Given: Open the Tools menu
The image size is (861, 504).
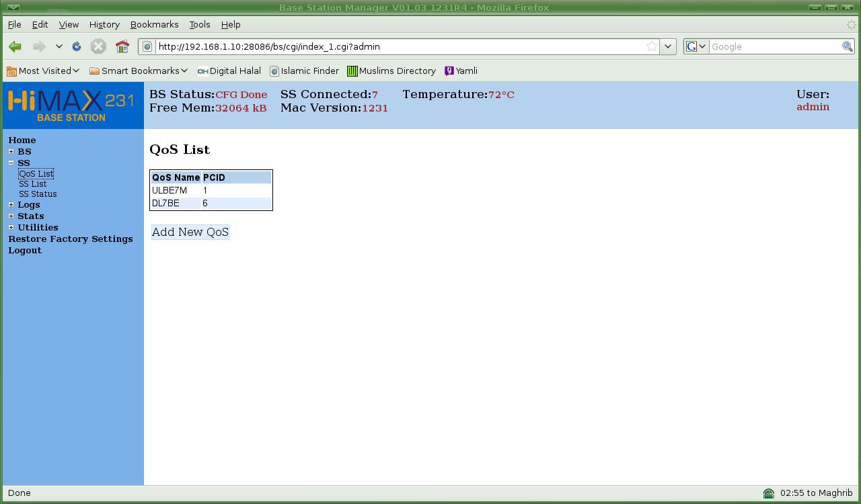Looking at the screenshot, I should (200, 24).
